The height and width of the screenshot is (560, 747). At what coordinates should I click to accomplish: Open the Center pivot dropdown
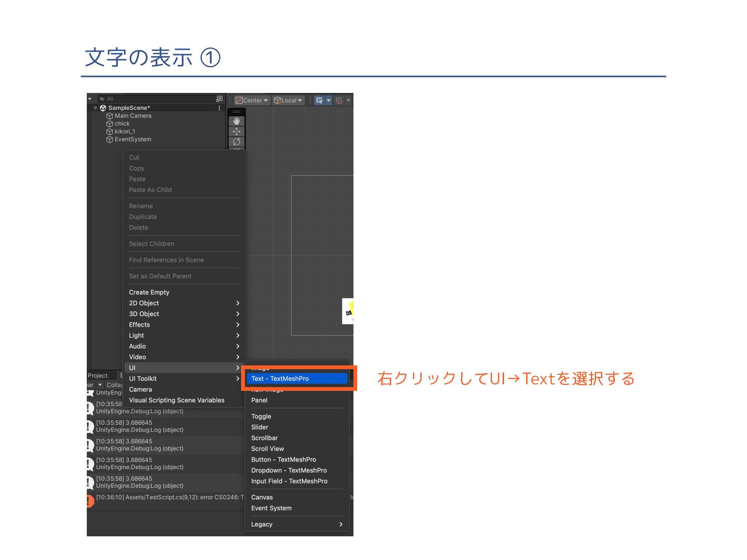pos(252,100)
